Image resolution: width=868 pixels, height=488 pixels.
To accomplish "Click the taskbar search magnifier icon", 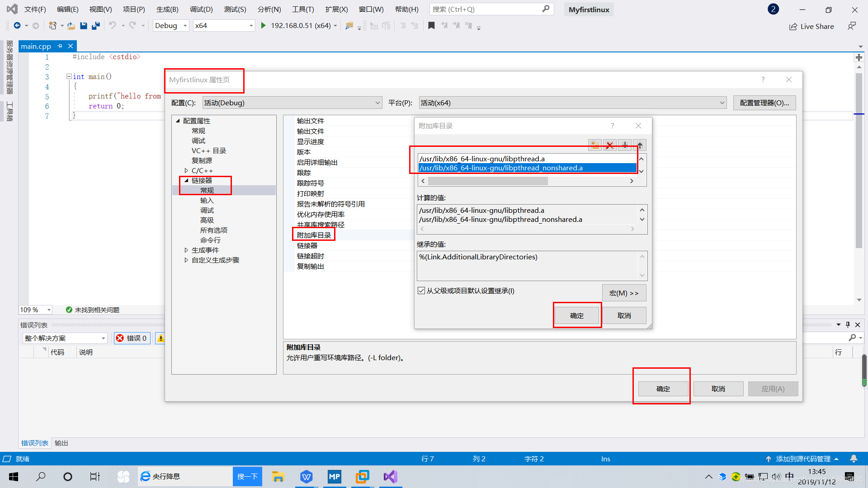I will [x=41, y=477].
